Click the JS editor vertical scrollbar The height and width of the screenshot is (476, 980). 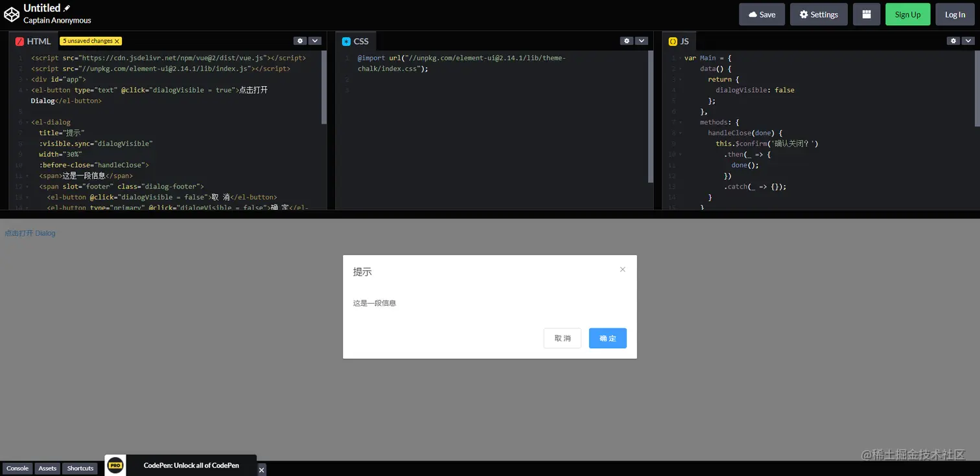(x=977, y=88)
